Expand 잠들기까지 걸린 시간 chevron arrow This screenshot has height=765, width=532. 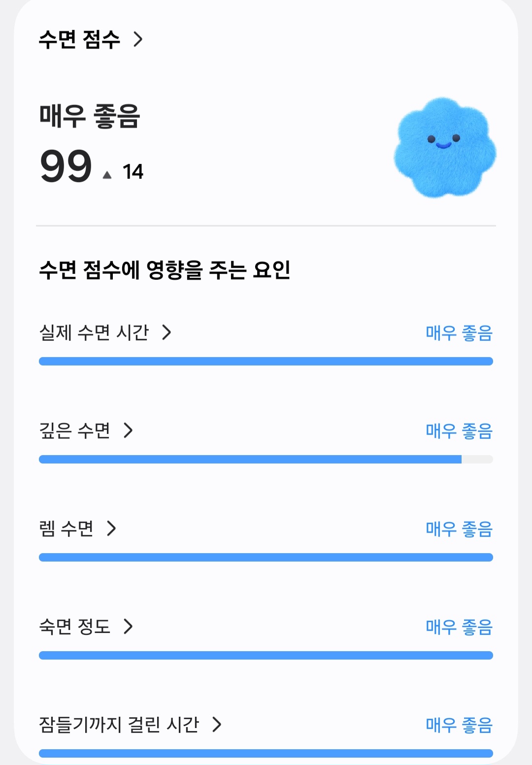click(x=217, y=725)
